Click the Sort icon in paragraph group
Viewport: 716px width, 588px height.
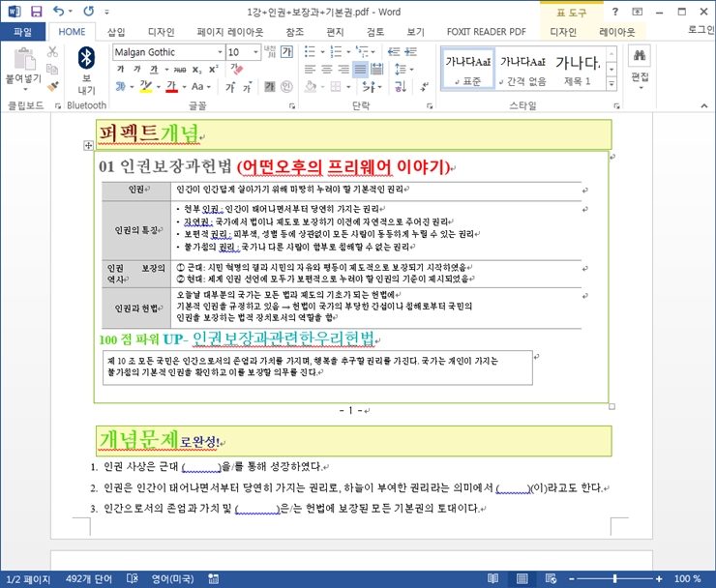[x=401, y=86]
